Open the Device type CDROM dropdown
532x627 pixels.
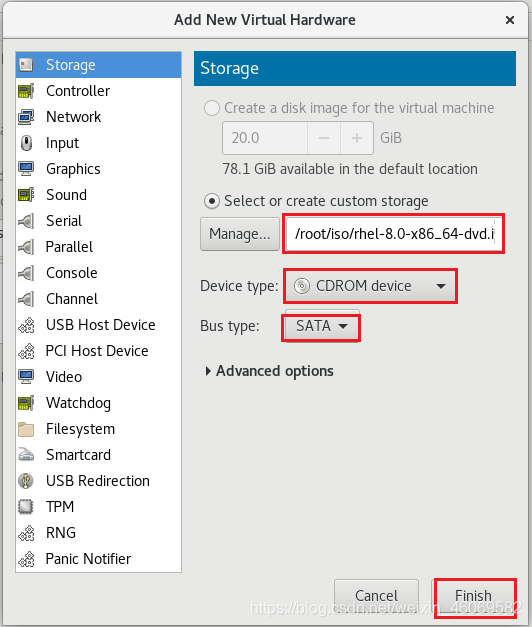point(370,286)
